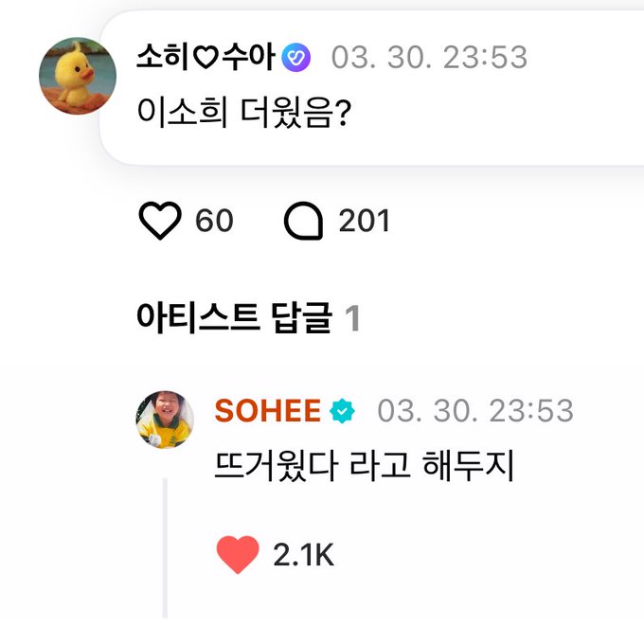Click the SOHEE reply's 03. 30. 23:53 timestamp
The width and height of the screenshot is (644, 644).
[474, 410]
